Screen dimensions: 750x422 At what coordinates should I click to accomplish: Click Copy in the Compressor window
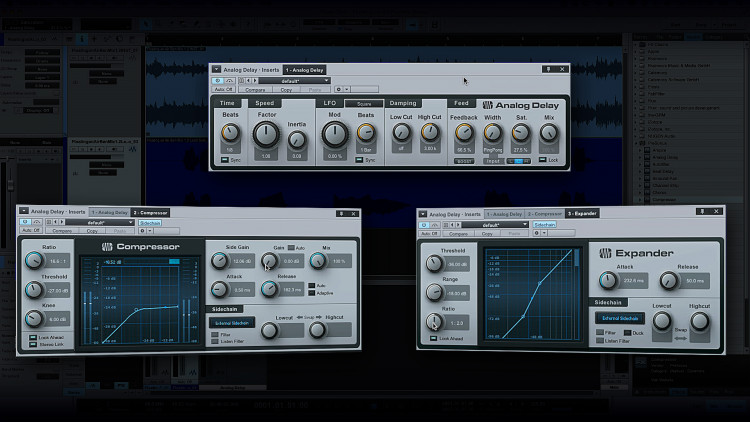coord(92,231)
